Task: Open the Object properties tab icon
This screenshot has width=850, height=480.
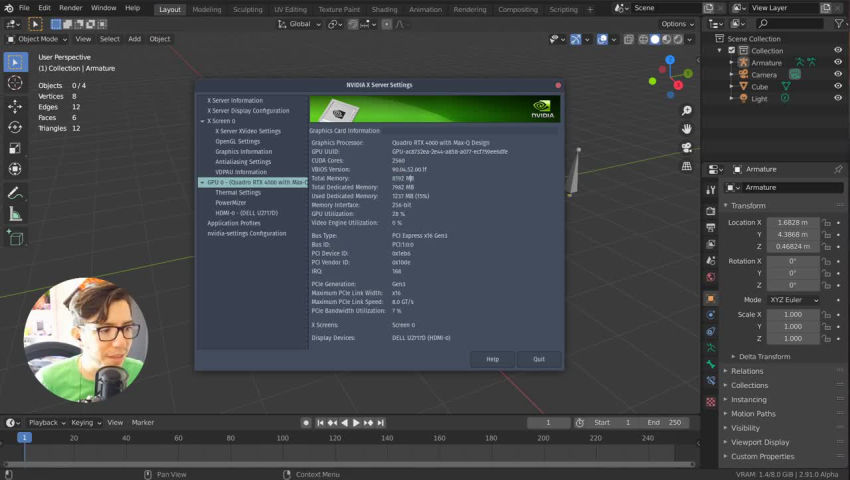Action: pyautogui.click(x=711, y=298)
